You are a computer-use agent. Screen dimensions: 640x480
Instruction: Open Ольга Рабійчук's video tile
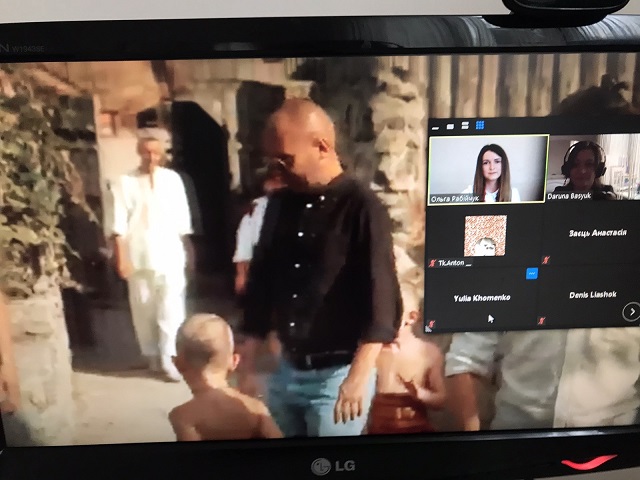(x=489, y=169)
